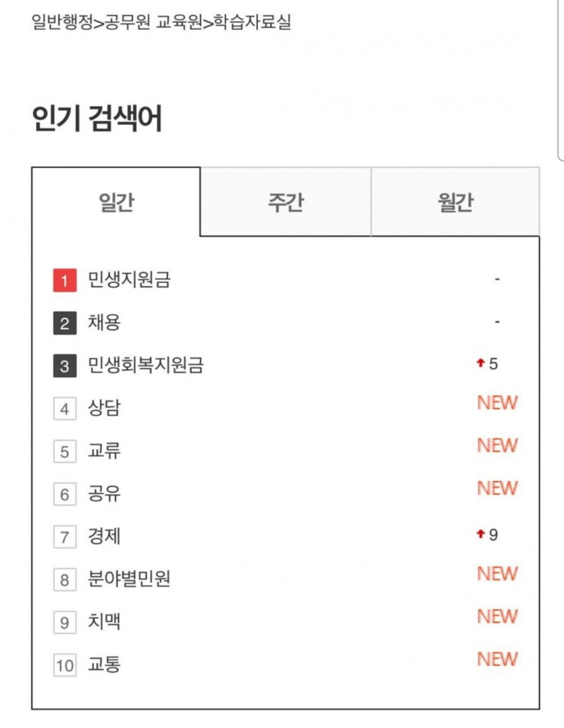The width and height of the screenshot is (564, 728).
Task: Select the 상담 keyword
Action: click(105, 408)
